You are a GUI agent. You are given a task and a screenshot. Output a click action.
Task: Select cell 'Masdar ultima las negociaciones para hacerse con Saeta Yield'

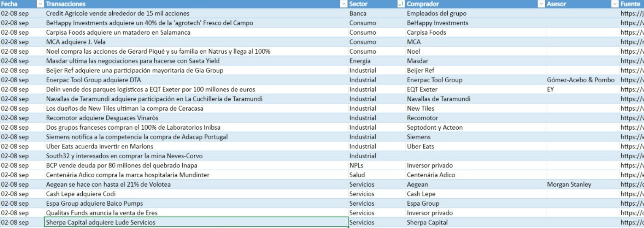tap(196, 61)
